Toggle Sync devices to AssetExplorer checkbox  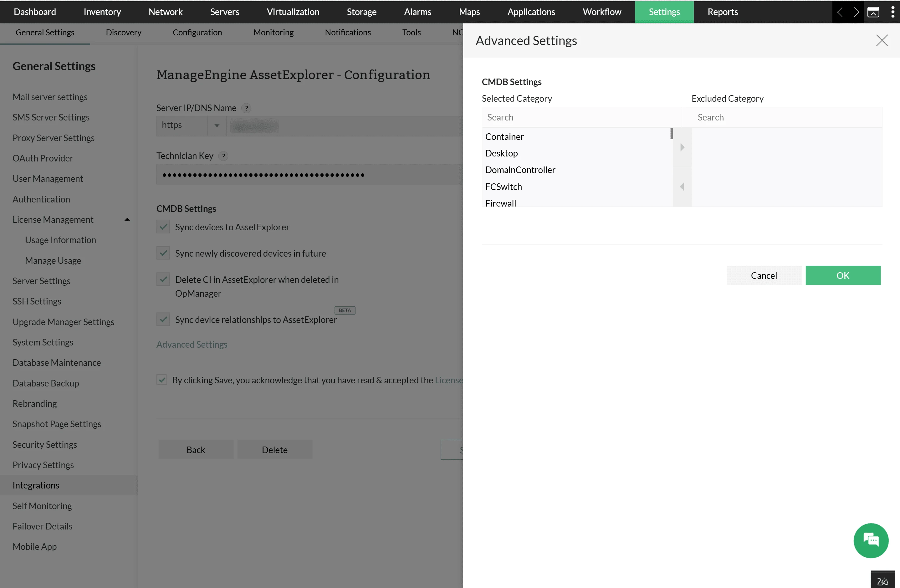[x=163, y=227]
